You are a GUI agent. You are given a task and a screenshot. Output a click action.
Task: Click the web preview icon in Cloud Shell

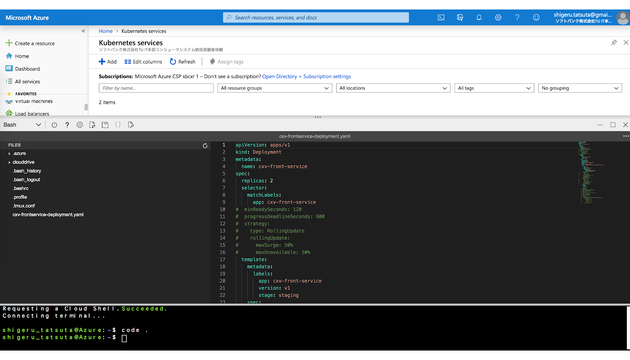tap(131, 125)
